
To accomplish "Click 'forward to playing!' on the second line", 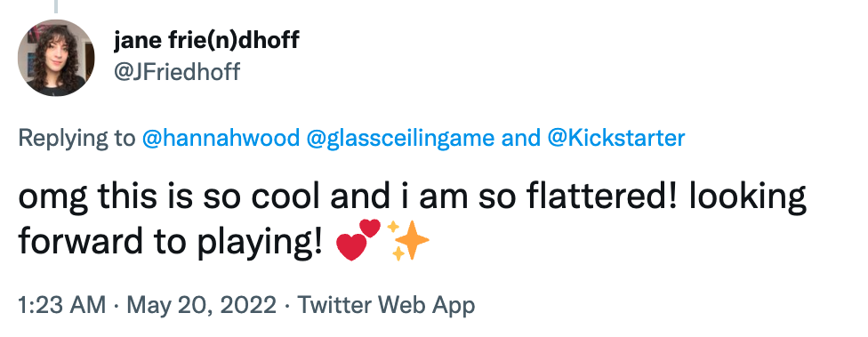I will click(x=171, y=243).
